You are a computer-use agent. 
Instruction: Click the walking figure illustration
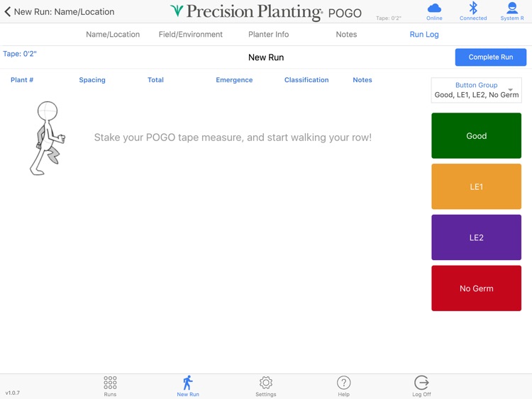pos(48,138)
